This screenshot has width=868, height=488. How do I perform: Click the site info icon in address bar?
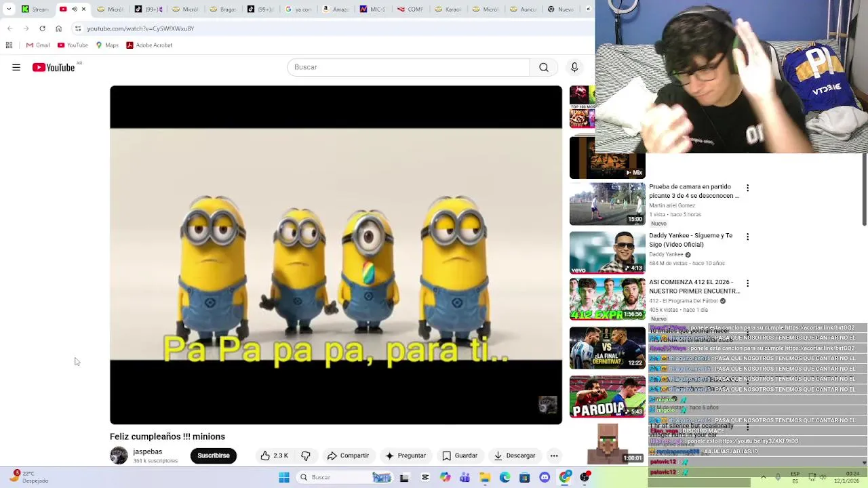78,28
